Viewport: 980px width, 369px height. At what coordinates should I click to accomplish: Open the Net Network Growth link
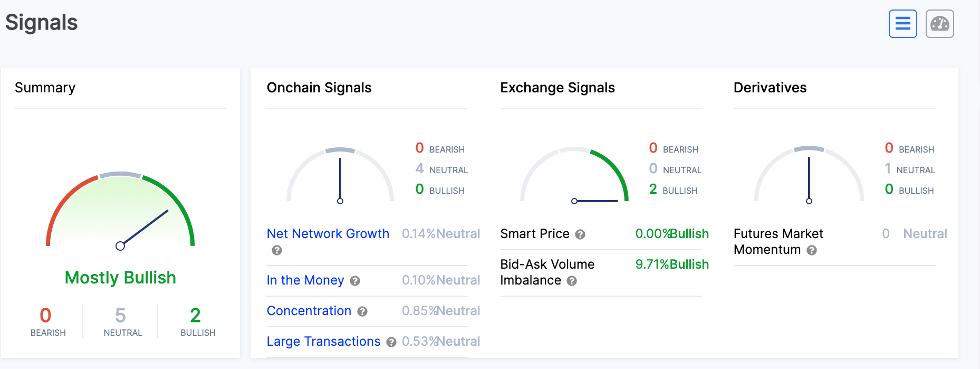(x=328, y=234)
